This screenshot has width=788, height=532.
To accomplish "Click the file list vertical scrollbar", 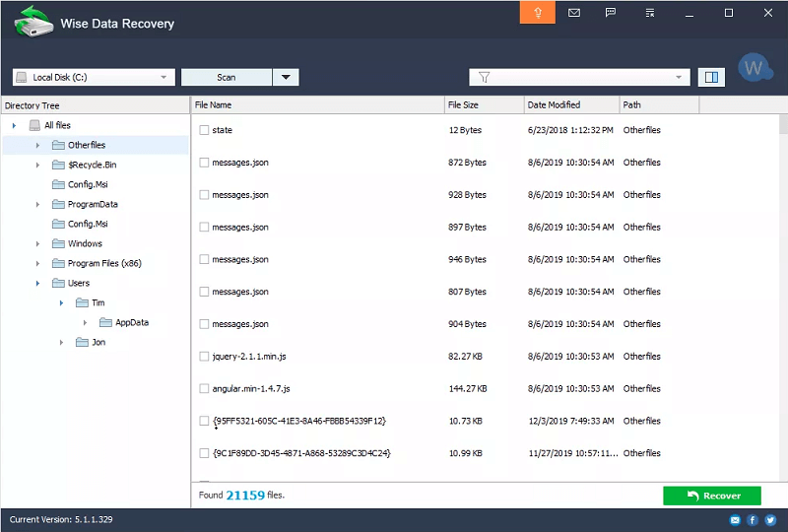I will pyautogui.click(x=782, y=296).
